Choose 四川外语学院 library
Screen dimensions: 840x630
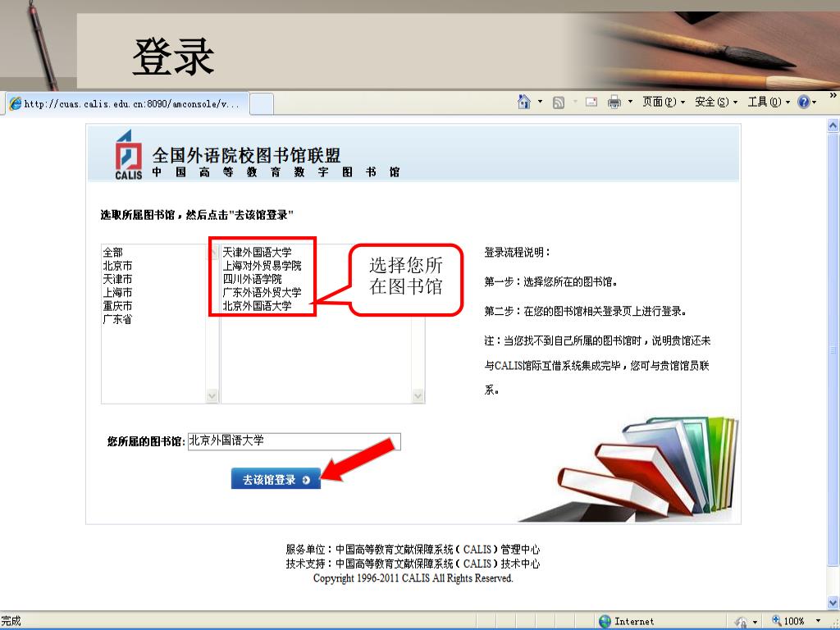[253, 279]
